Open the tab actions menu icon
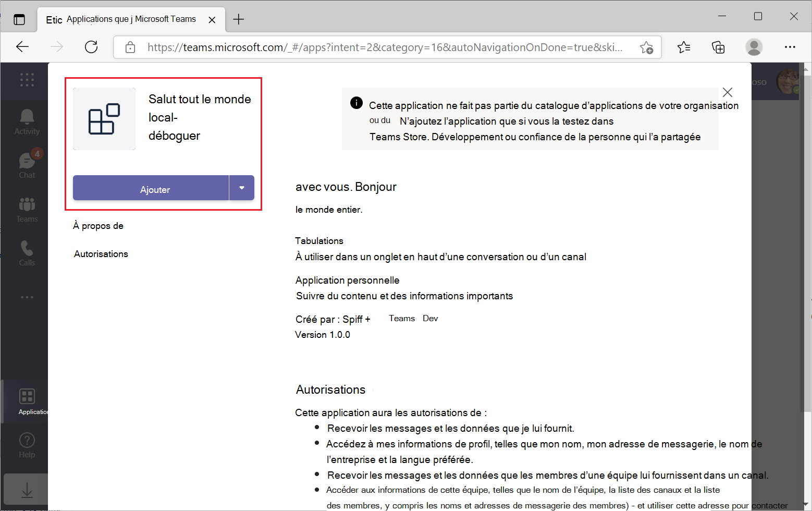This screenshot has width=812, height=511. pyautogui.click(x=19, y=20)
